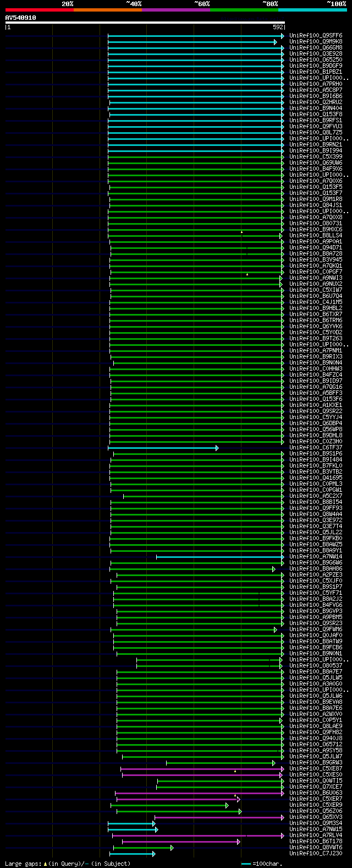Click the orange ~40% identity legend bar
The width and height of the screenshot is (352, 868).
[x=107, y=10]
